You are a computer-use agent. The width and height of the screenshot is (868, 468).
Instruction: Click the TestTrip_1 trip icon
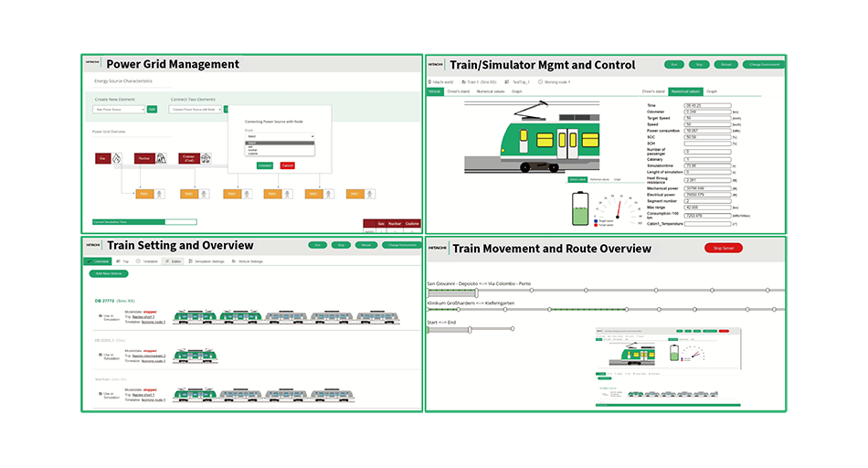tap(506, 82)
